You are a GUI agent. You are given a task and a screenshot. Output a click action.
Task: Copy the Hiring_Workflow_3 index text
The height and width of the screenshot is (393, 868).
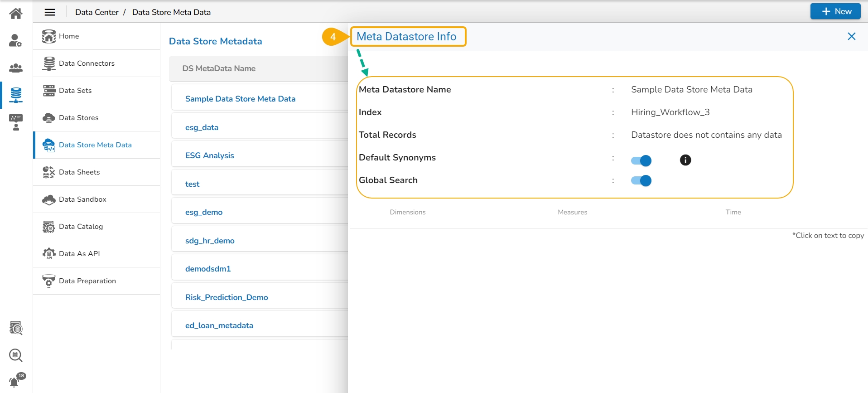pyautogui.click(x=670, y=112)
